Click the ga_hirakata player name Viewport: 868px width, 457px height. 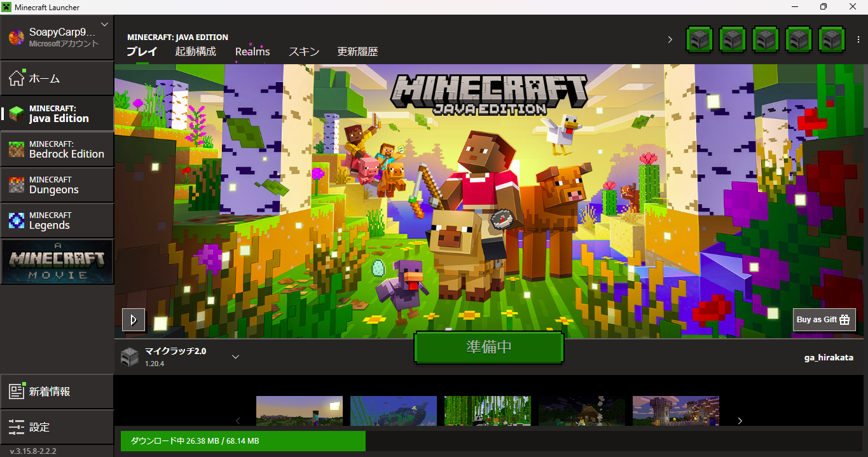click(x=829, y=358)
